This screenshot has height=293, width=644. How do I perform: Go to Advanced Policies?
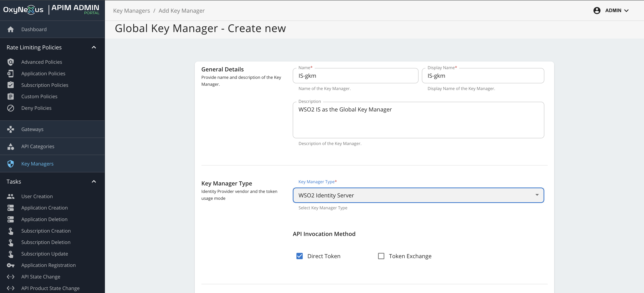click(x=42, y=62)
